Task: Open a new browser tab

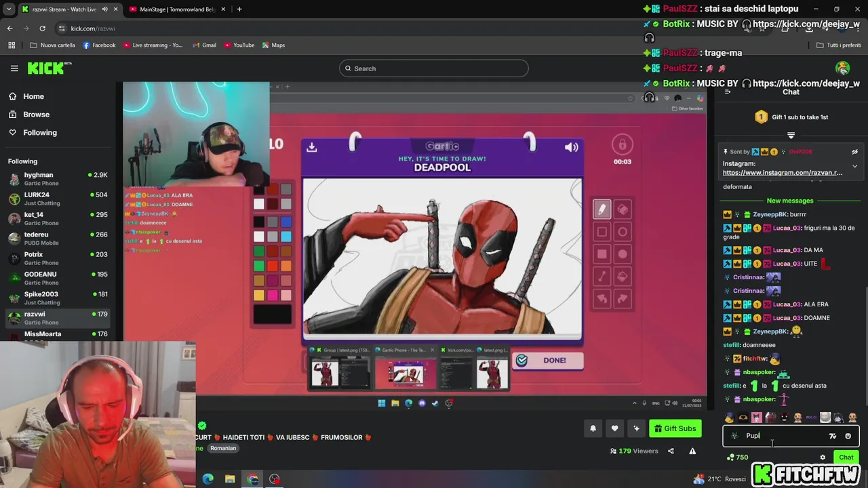Action: (239, 9)
